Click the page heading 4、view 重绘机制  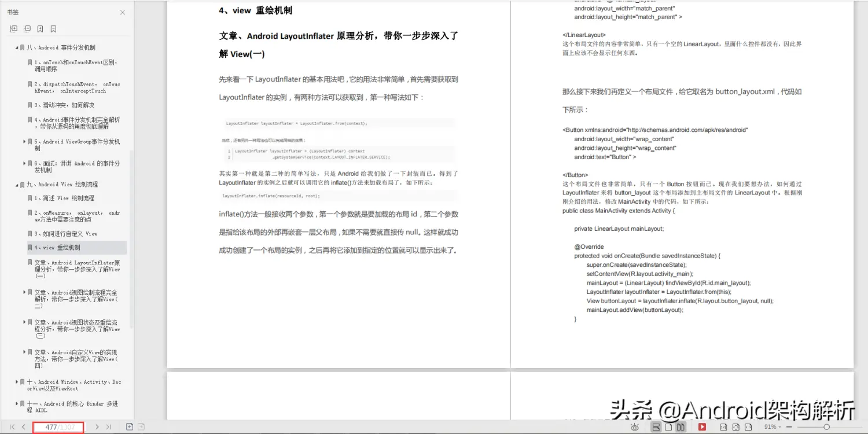tap(255, 10)
